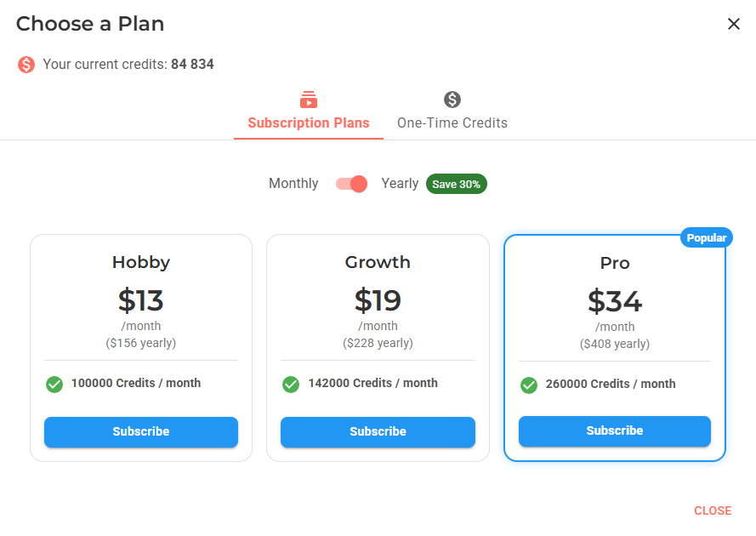The height and width of the screenshot is (536, 756).
Task: Open the One-Time Credits tab
Action: click(452, 112)
